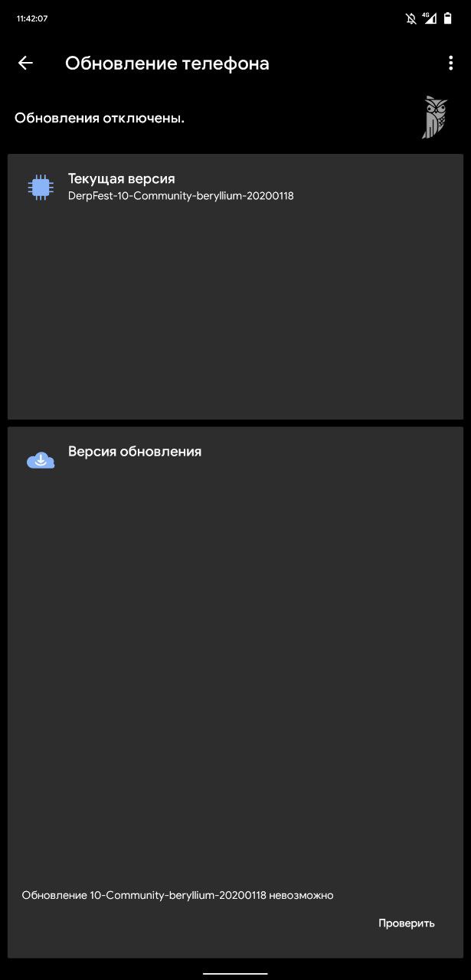Click the cloud download icon
471x980 pixels.
tap(41, 460)
